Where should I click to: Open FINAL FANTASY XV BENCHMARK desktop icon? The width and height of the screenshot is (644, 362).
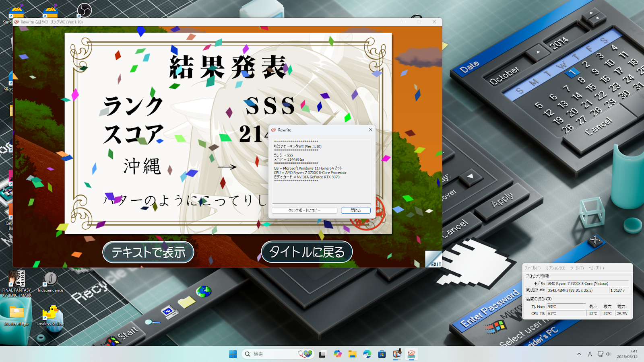click(17, 284)
